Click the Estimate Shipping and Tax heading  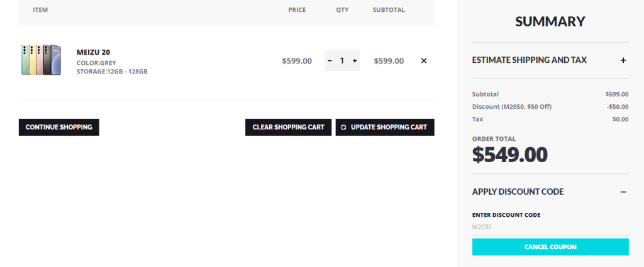[529, 60]
